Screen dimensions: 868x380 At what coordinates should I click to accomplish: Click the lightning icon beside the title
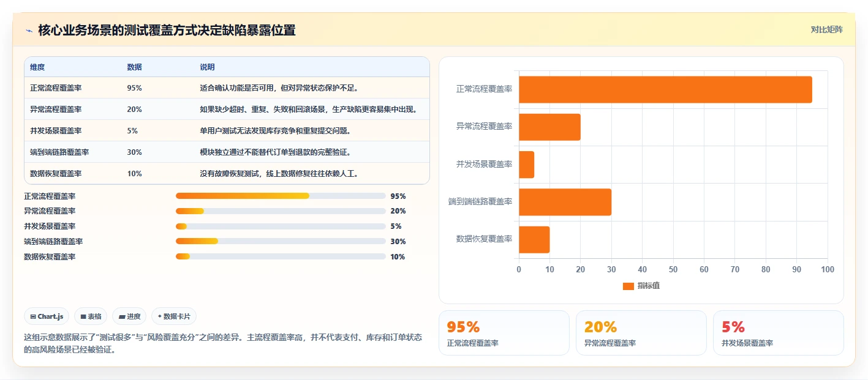29,30
